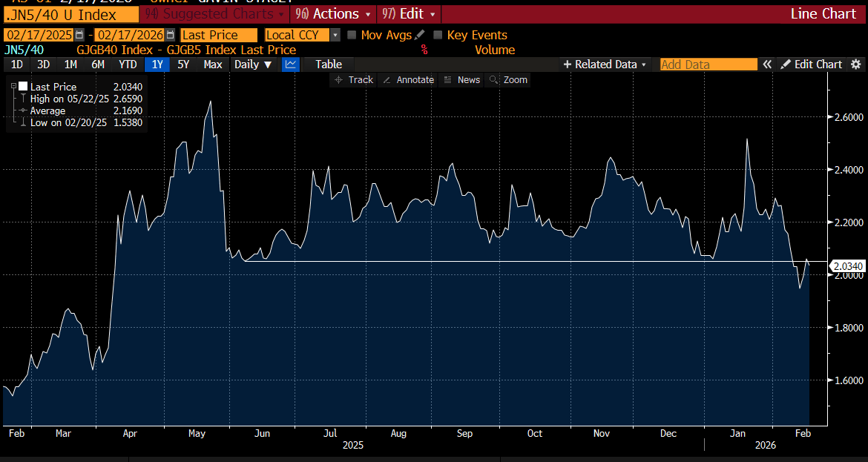
Task: Click the Mov Avgs pencil edit icon
Action: [420, 35]
